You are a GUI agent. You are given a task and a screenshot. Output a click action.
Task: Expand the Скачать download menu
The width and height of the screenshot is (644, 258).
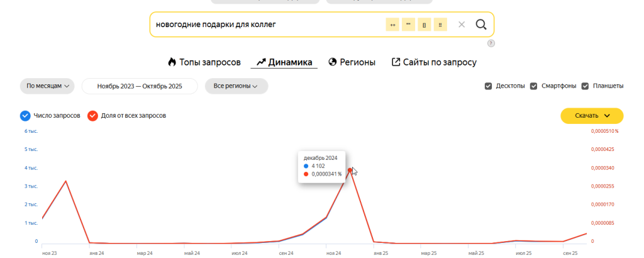[592, 116]
